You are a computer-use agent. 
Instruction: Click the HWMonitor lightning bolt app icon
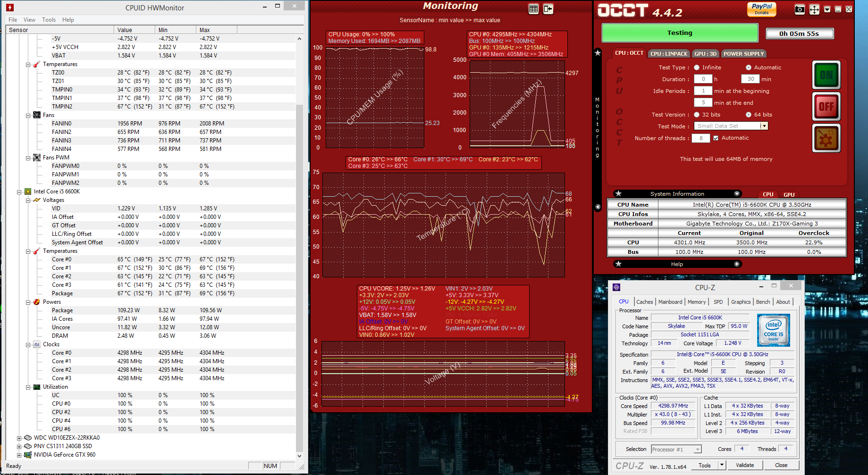point(10,8)
